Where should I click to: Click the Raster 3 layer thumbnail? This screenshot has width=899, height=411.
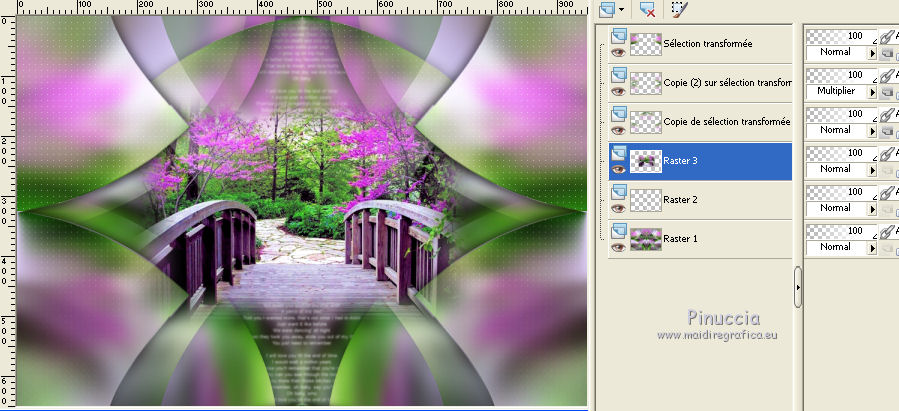pyautogui.click(x=646, y=161)
